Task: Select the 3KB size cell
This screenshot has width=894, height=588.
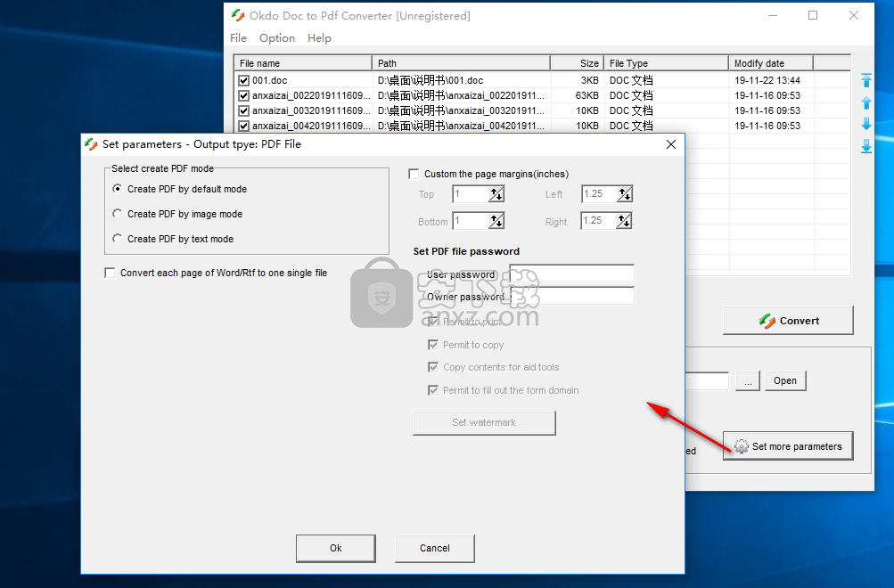Action: tap(589, 80)
